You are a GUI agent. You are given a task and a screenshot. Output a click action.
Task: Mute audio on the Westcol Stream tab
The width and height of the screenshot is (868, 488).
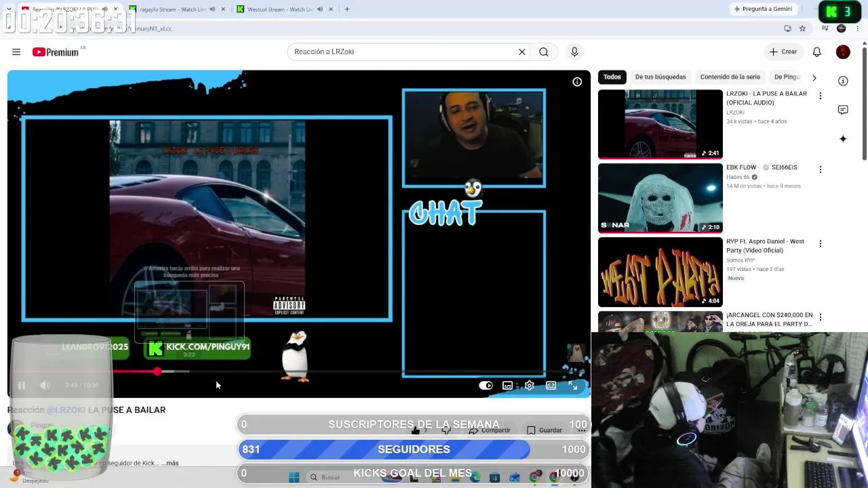[320, 9]
